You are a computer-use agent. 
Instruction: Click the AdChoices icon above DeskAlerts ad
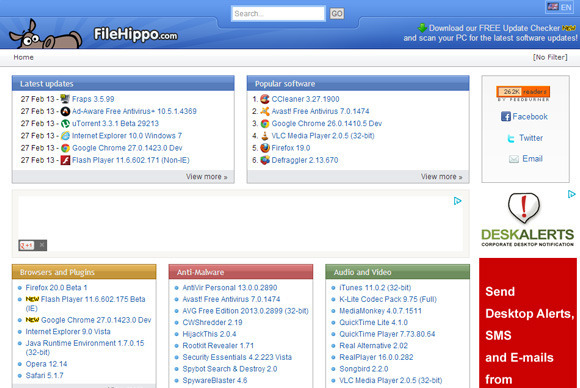click(x=571, y=194)
